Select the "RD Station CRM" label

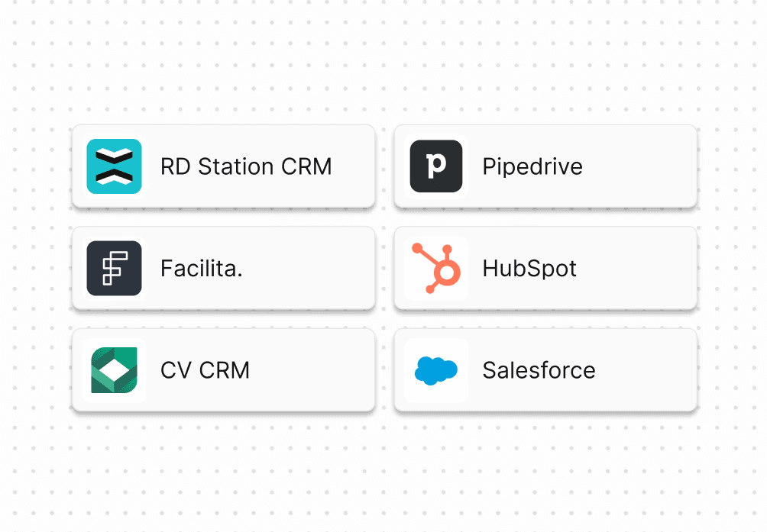click(246, 166)
